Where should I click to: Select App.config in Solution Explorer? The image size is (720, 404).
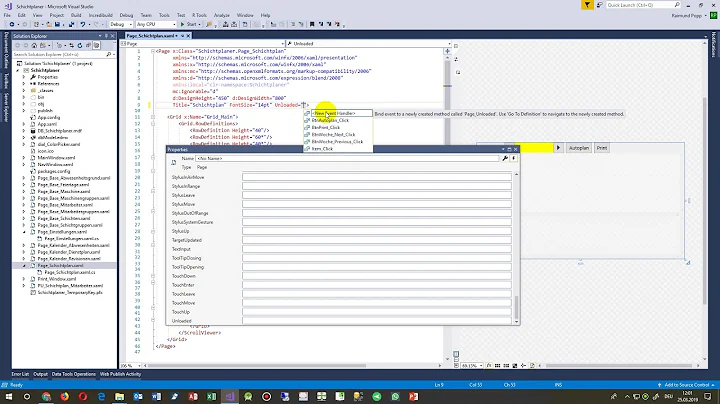49,118
